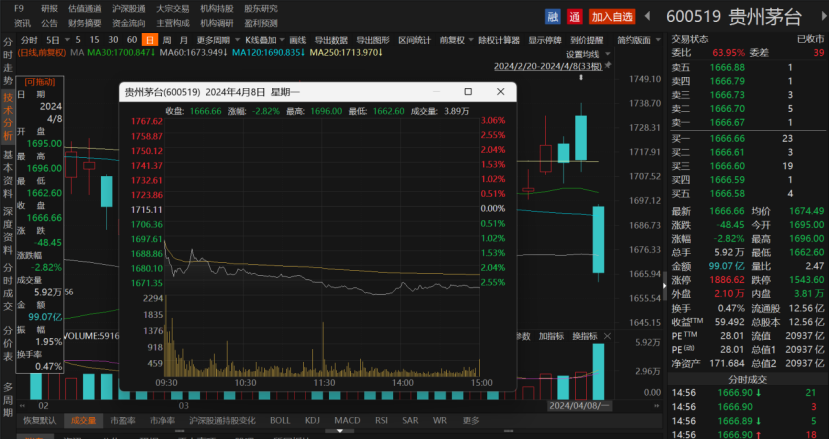Open 大宗交易 block trades

[173, 8]
